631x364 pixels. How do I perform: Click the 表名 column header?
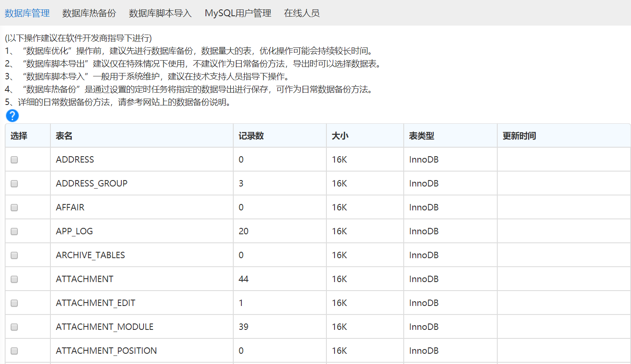[64, 136]
